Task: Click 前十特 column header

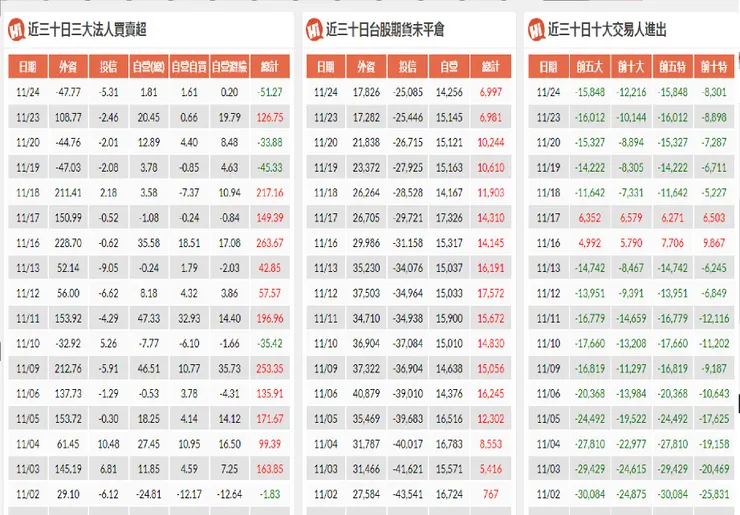Action: (714, 67)
